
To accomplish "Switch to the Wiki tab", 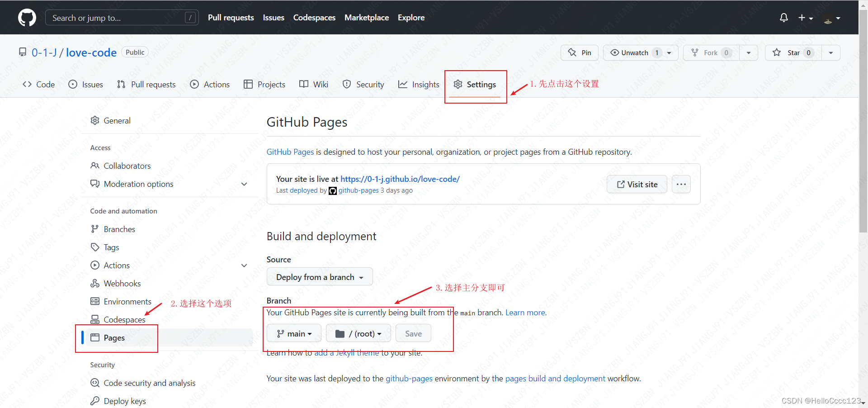I will [x=314, y=84].
